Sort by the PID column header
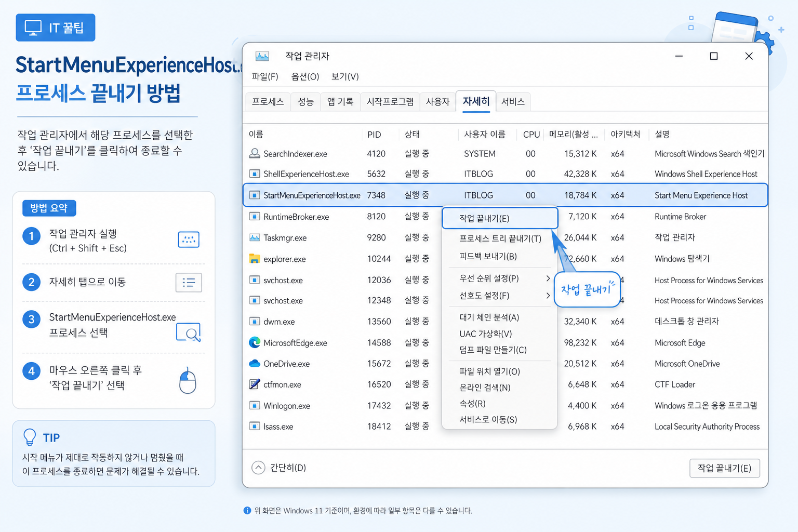Image resolution: width=798 pixels, height=532 pixels. point(374,135)
